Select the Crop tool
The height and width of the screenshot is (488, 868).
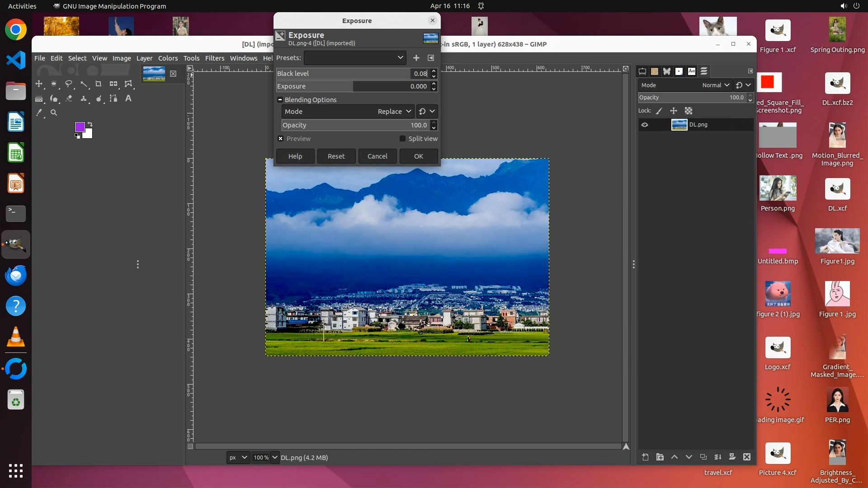point(99,84)
